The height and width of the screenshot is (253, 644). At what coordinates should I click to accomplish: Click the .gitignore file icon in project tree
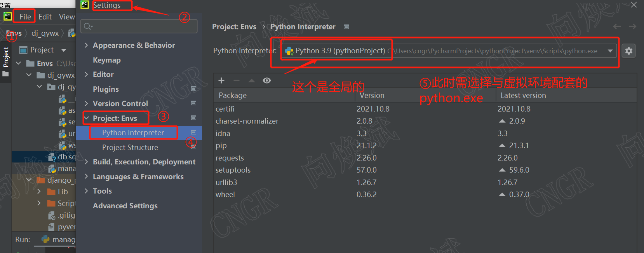tap(52, 215)
